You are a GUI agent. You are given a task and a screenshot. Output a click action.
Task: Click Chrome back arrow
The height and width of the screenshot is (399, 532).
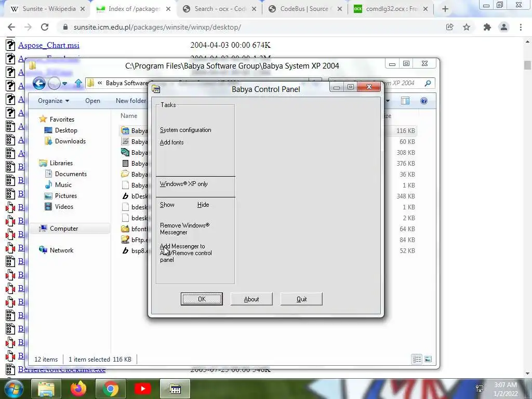[x=11, y=27]
